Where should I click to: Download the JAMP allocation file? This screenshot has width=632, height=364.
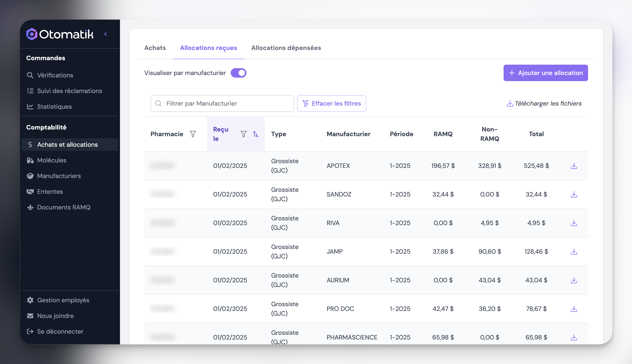click(574, 252)
